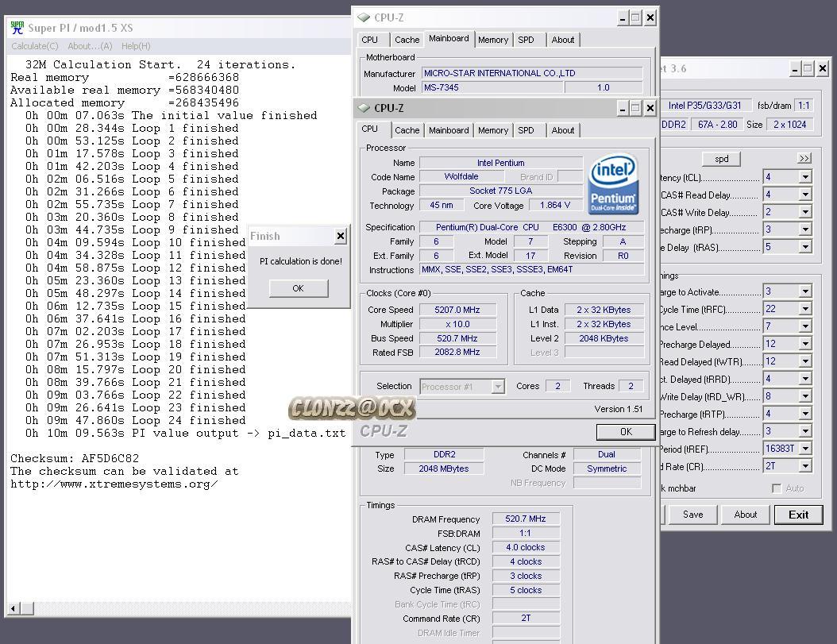Toggle the Auto checkbox in MemSet

pyautogui.click(x=777, y=488)
